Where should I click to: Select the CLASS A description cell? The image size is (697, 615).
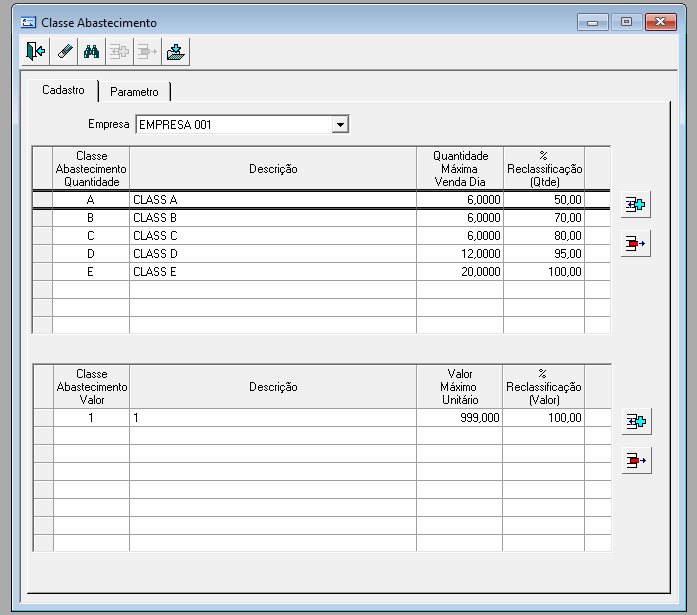(x=273, y=200)
